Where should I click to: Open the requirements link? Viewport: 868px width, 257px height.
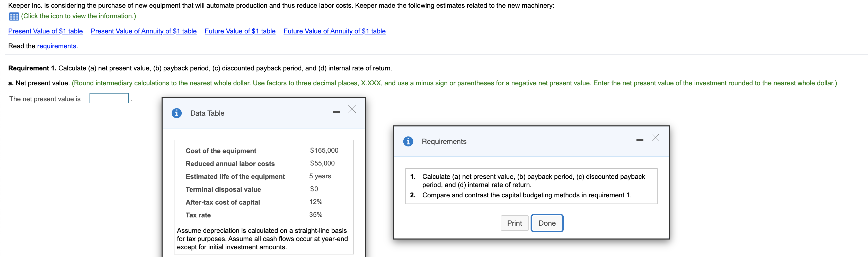pyautogui.click(x=57, y=46)
